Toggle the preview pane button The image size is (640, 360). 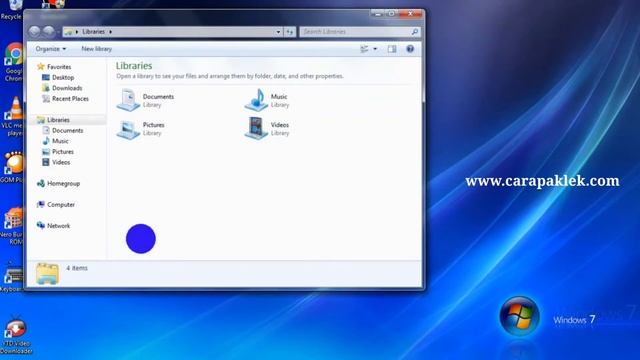pyautogui.click(x=392, y=49)
